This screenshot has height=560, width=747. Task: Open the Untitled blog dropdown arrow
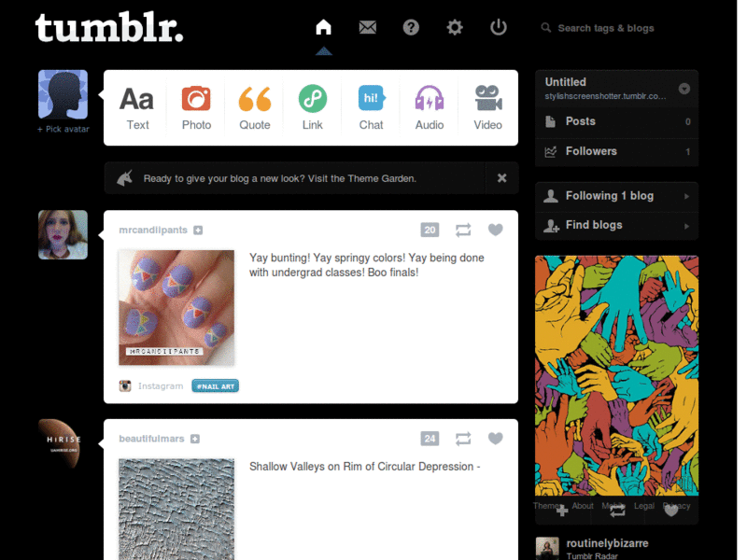684,89
